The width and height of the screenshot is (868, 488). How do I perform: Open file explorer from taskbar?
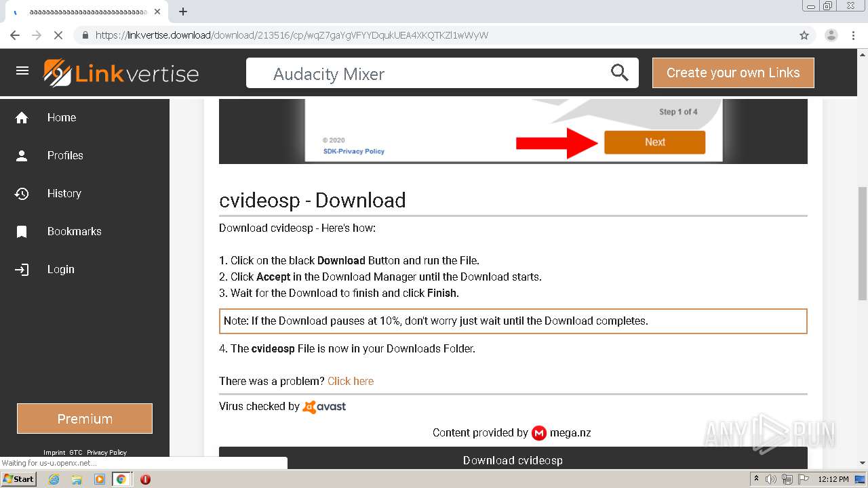[77, 479]
